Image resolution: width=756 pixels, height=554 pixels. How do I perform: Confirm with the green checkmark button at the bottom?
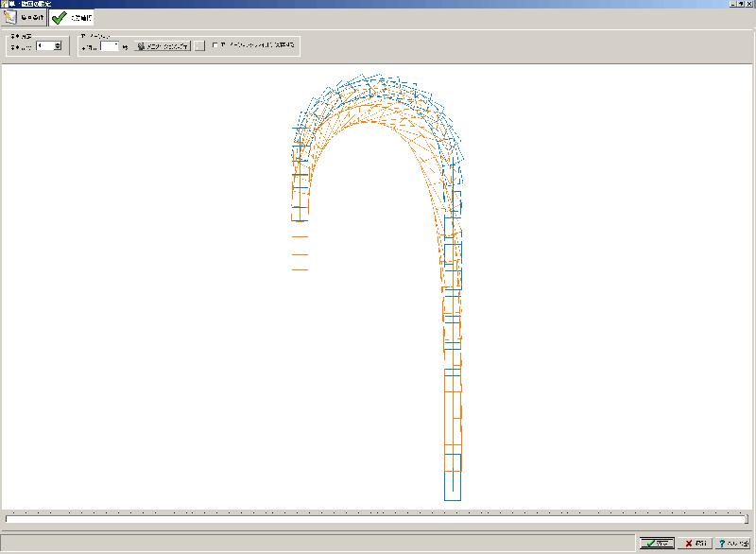coord(657,544)
